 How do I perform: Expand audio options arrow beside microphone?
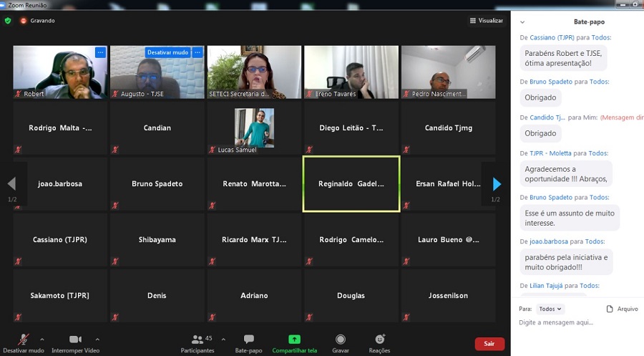(x=42, y=339)
